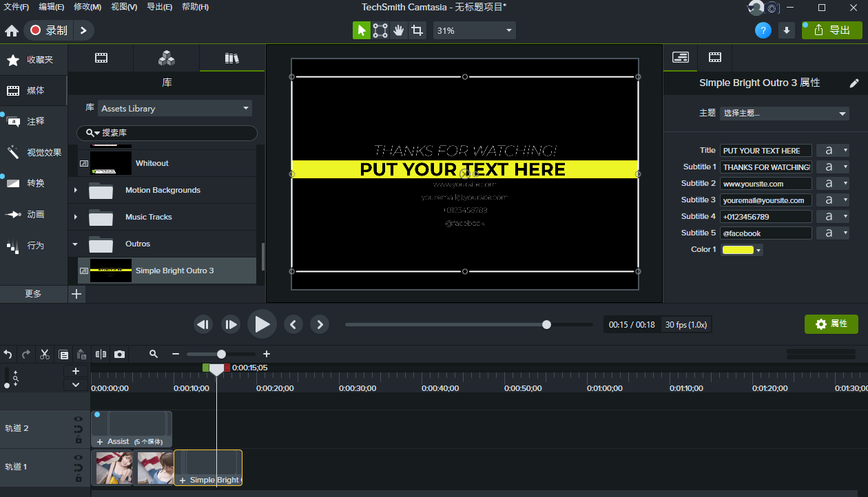Open the Media Bin filmstrip tab
The height and width of the screenshot is (497, 868).
pyautogui.click(x=101, y=59)
